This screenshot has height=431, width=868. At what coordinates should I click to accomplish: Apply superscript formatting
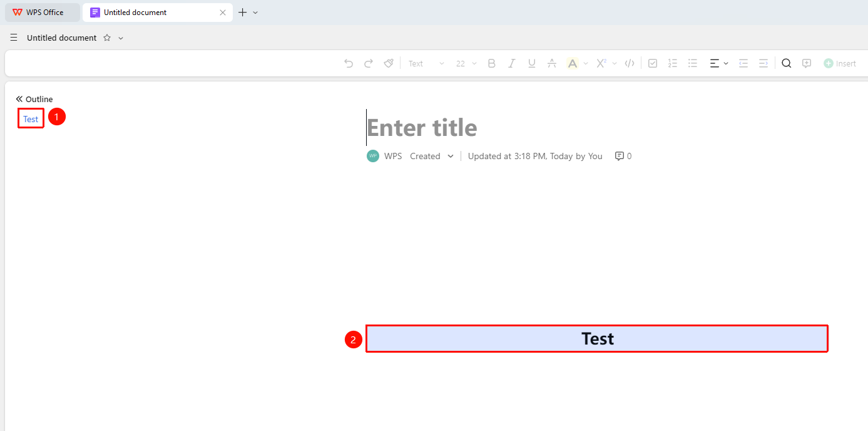point(601,63)
